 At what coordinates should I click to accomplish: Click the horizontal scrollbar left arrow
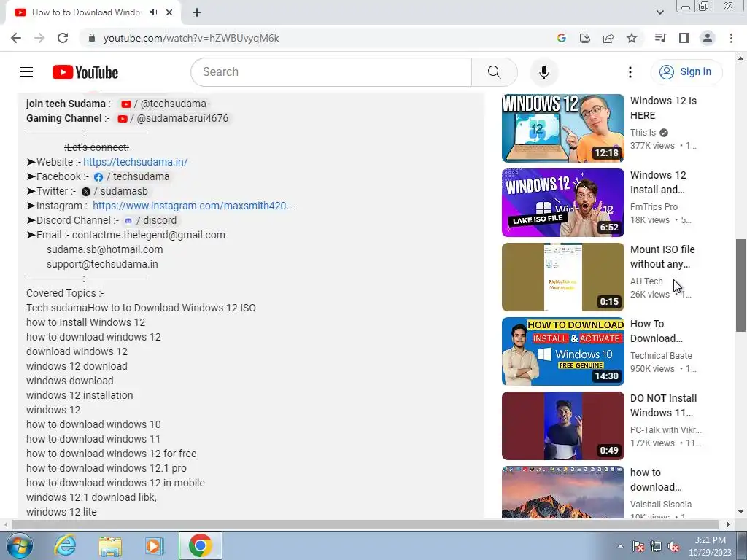5,524
